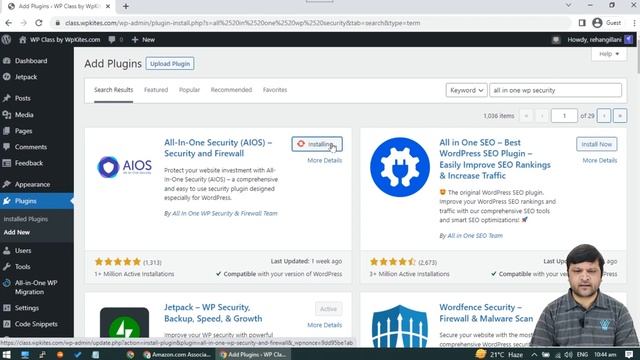Open Wordfence Security plugin title link
This screenshot has height=360, width=640.
pyautogui.click(x=486, y=313)
